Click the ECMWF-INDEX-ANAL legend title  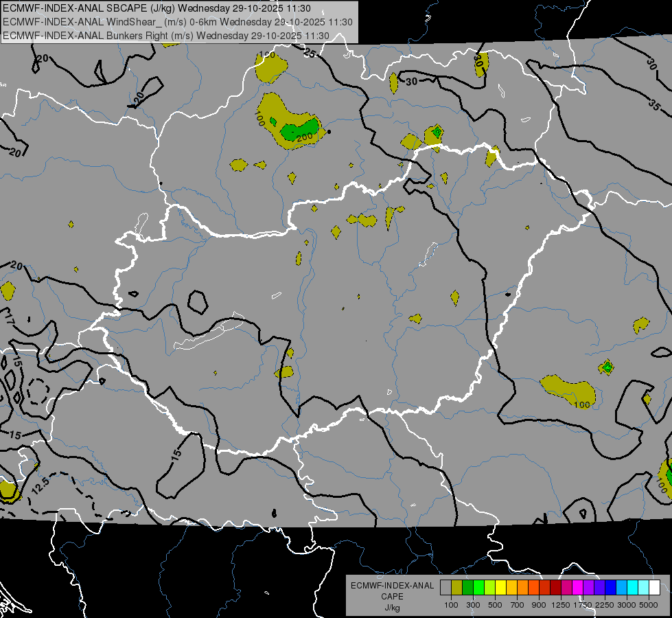click(392, 586)
